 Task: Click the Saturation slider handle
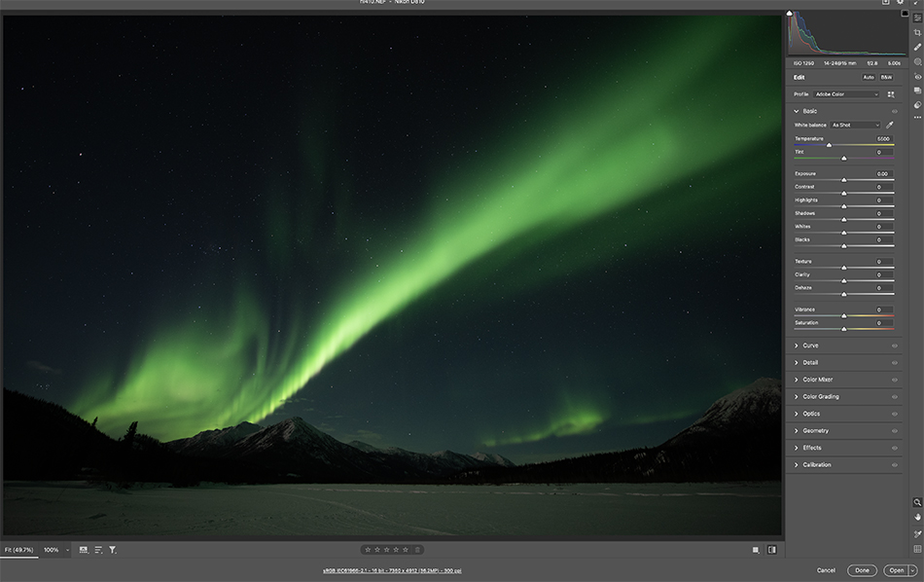coord(844,329)
